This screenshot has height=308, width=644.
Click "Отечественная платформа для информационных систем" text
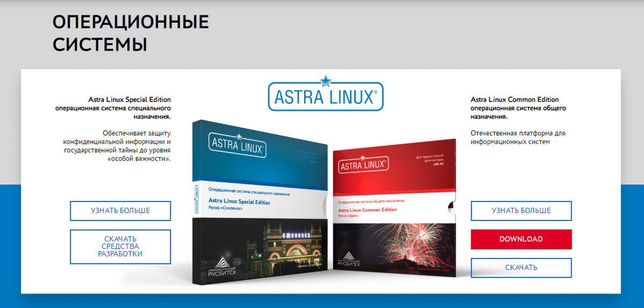click(518, 138)
